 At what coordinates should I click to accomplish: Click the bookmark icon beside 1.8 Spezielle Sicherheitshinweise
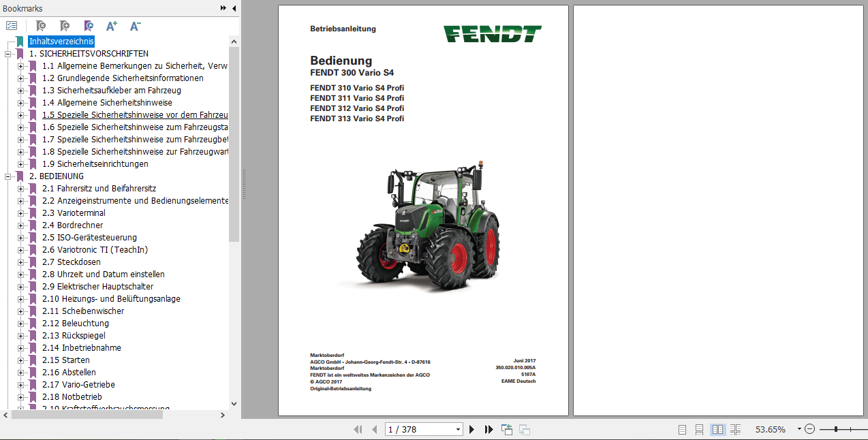click(x=33, y=152)
